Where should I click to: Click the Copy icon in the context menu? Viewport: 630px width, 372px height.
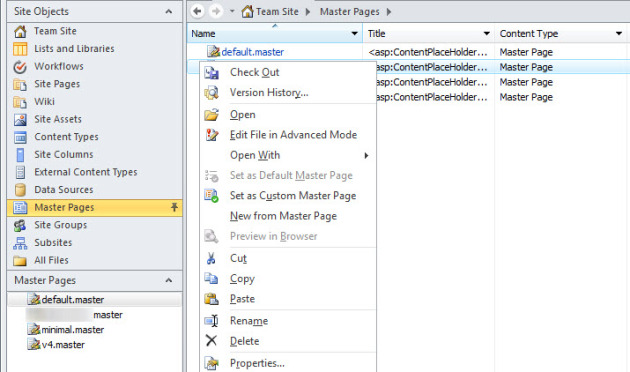pyautogui.click(x=211, y=278)
